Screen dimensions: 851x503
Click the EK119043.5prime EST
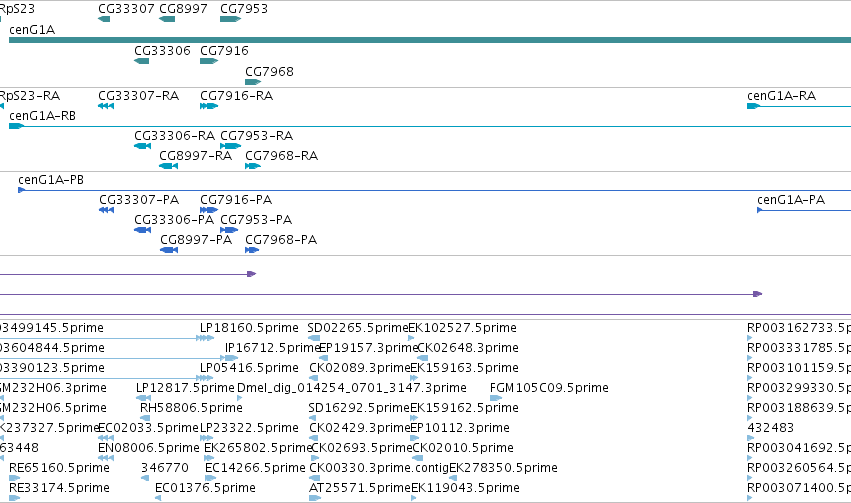coord(465,488)
